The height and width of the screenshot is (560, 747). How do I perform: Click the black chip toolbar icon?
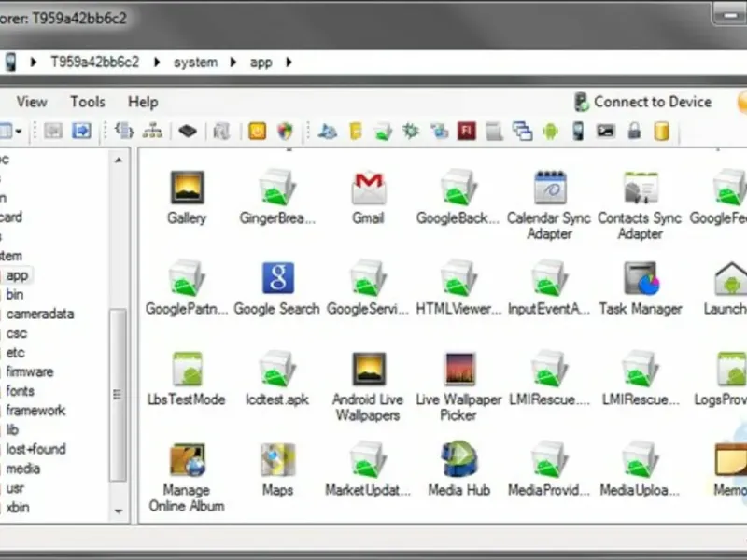(x=188, y=131)
